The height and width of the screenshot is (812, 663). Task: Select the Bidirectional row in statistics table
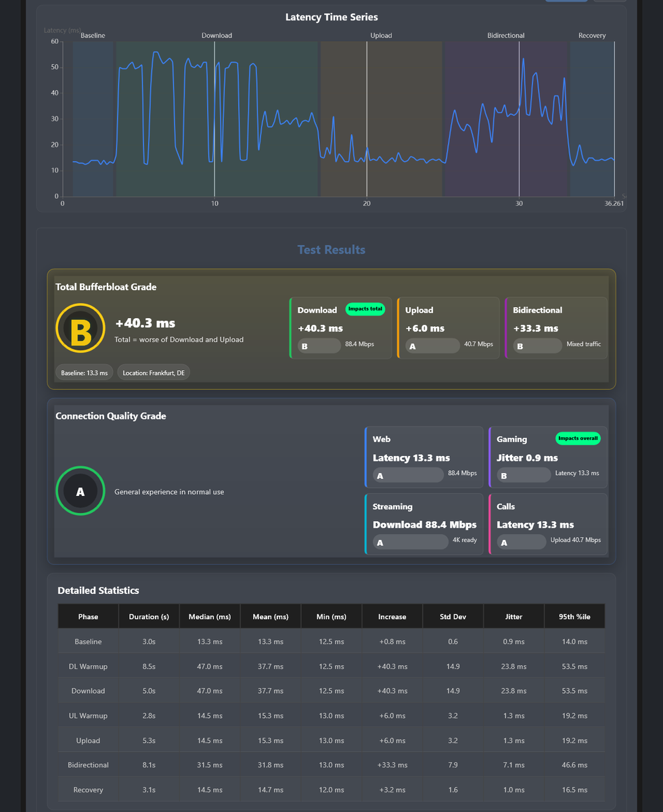click(x=331, y=765)
